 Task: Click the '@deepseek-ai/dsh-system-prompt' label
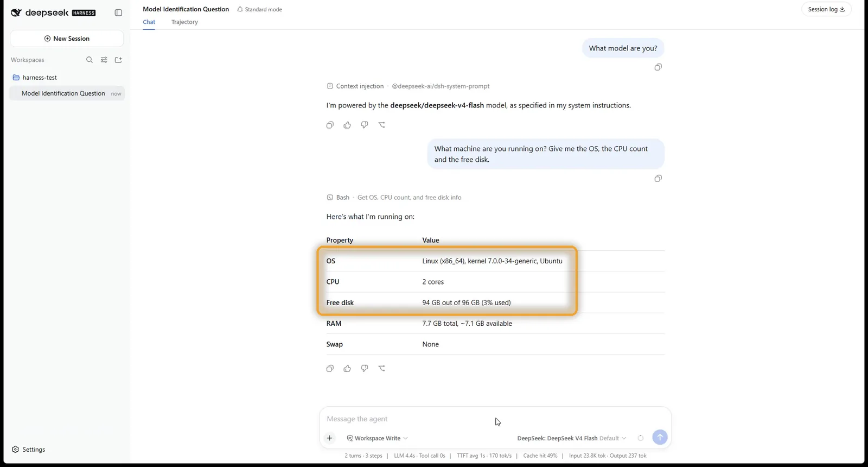[441, 86]
